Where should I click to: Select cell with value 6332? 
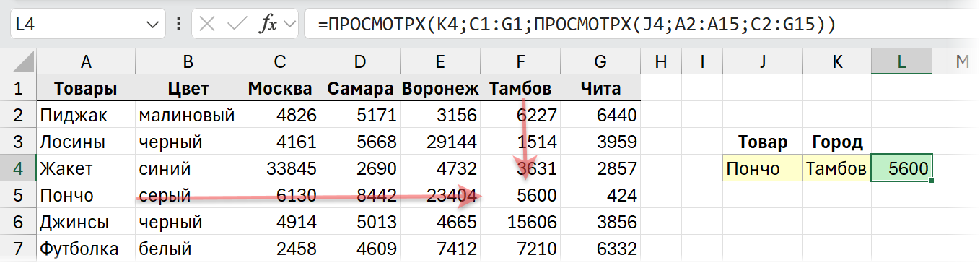600,249
